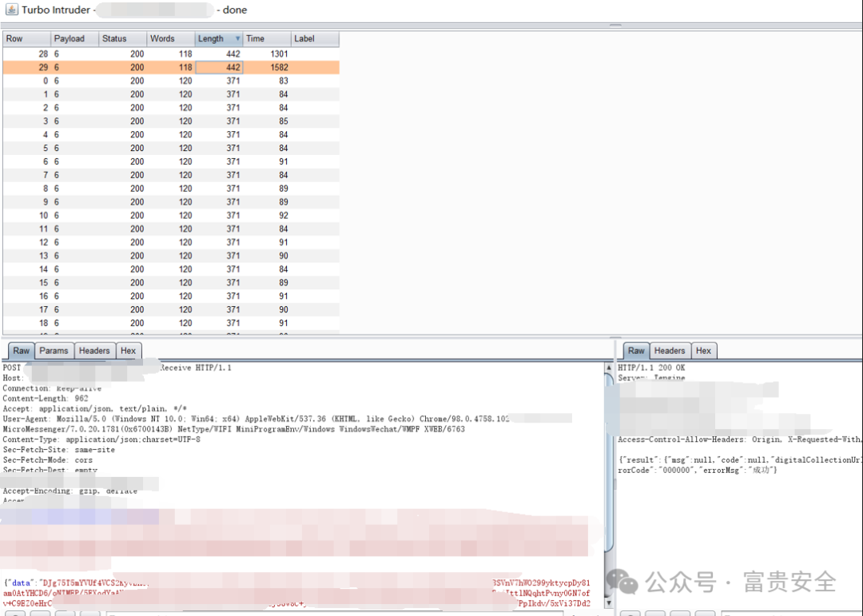Click the Content-Length: 962 request line
This screenshot has width=863, height=616.
(46, 399)
